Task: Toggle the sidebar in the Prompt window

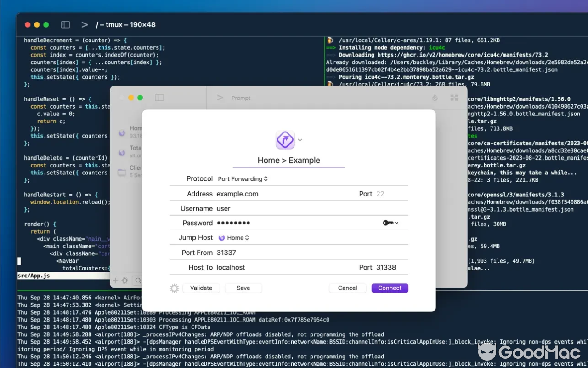Action: (159, 98)
